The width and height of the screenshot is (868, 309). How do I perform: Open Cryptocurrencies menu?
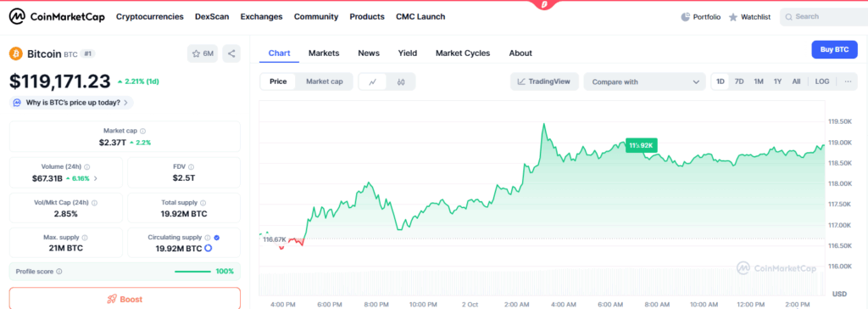[149, 17]
